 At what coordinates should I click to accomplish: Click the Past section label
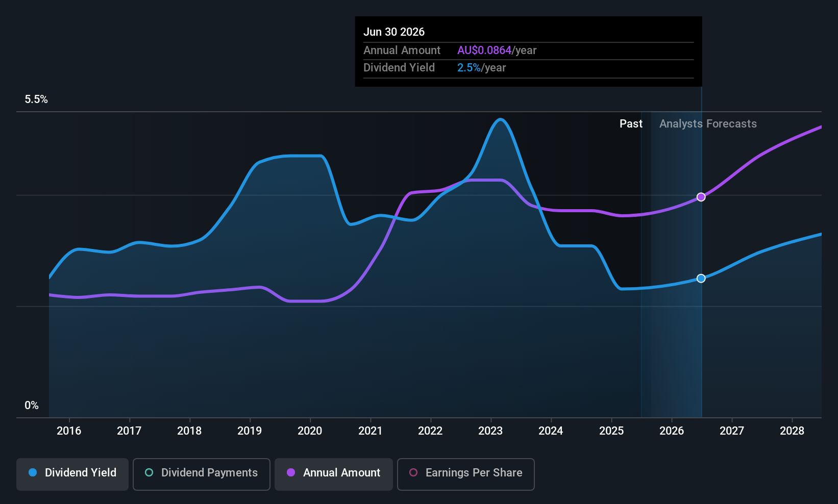[631, 124]
